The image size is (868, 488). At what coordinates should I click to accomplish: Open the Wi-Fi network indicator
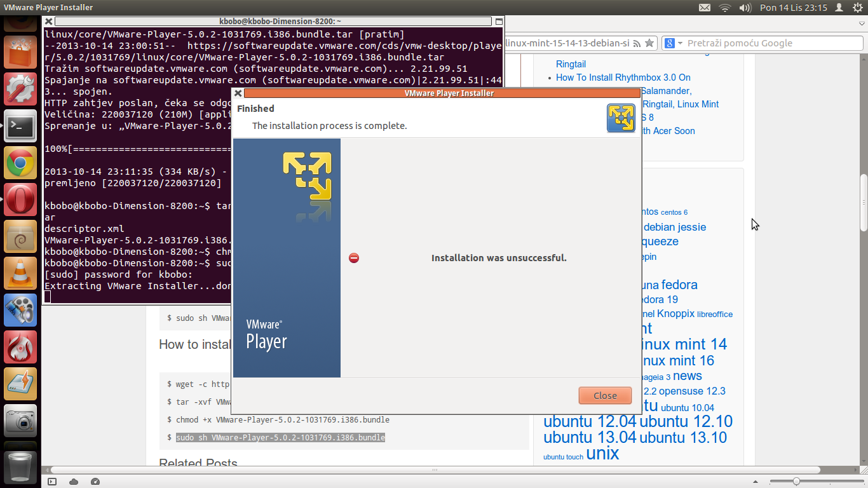(x=724, y=8)
